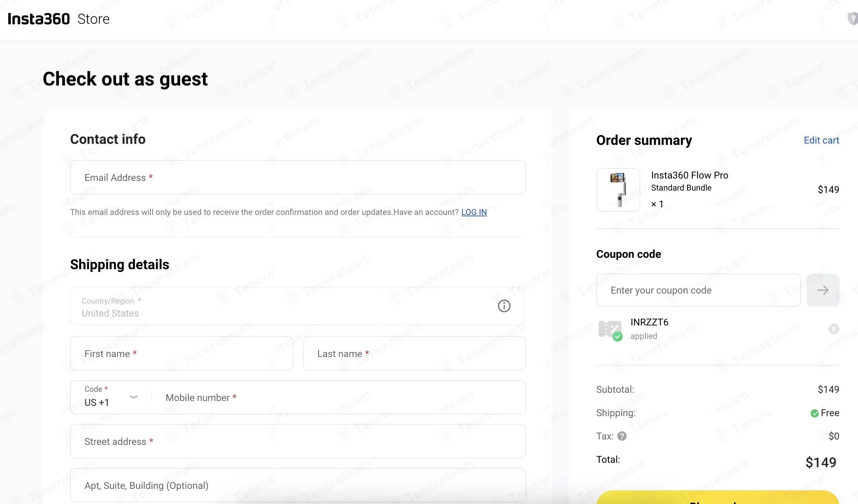
Task: Focus the coupon code input
Action: pos(698,290)
